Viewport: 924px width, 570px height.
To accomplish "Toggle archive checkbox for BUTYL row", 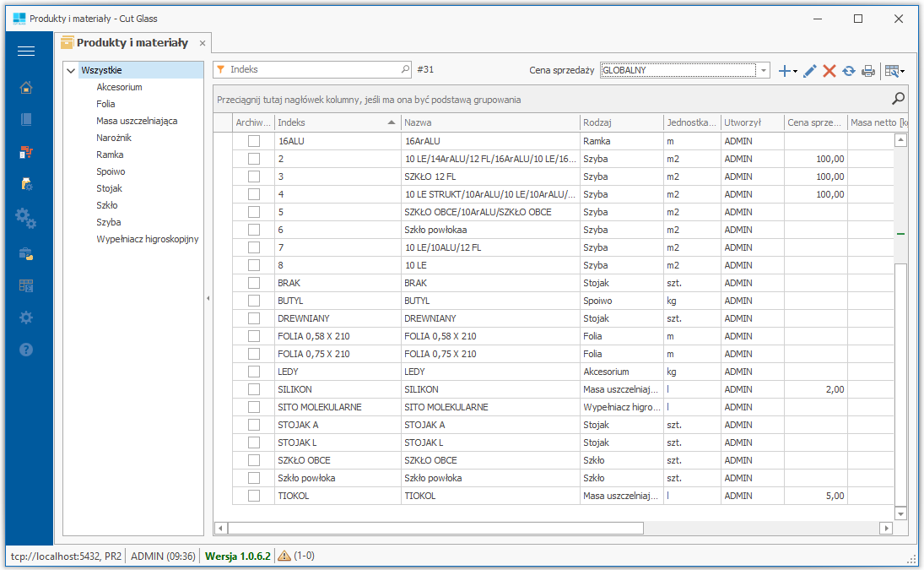I will coord(254,301).
